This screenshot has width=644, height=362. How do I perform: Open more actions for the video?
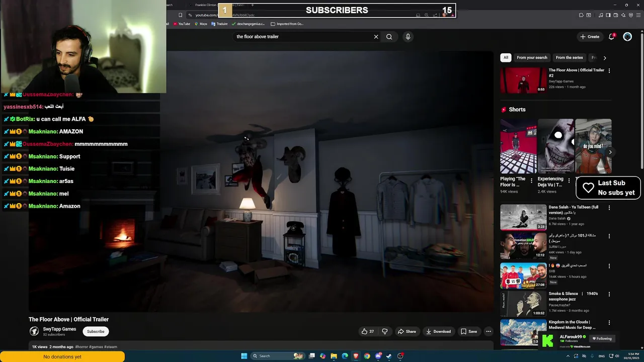click(488, 331)
